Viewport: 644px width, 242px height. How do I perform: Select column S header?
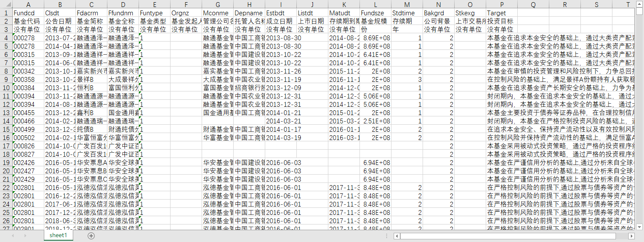596,4
